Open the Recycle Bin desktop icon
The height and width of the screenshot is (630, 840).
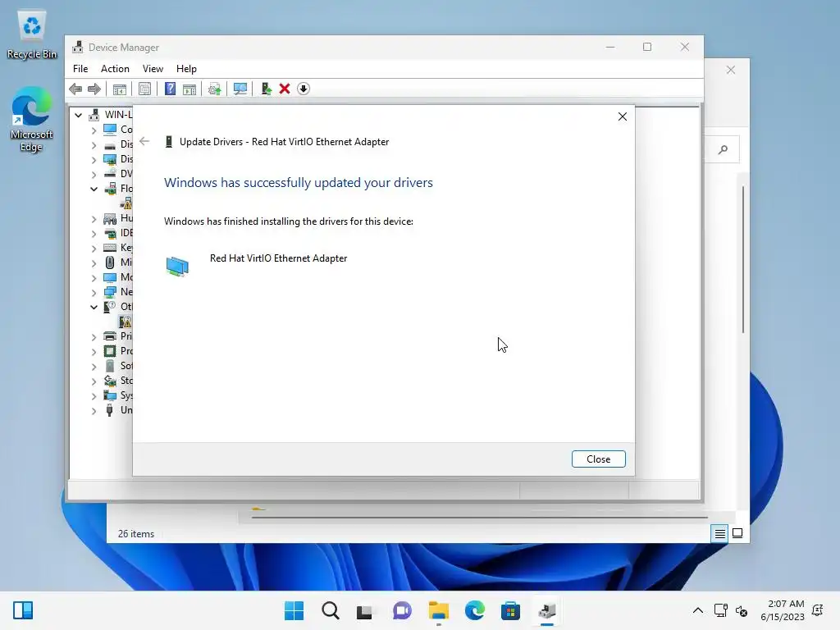32,34
